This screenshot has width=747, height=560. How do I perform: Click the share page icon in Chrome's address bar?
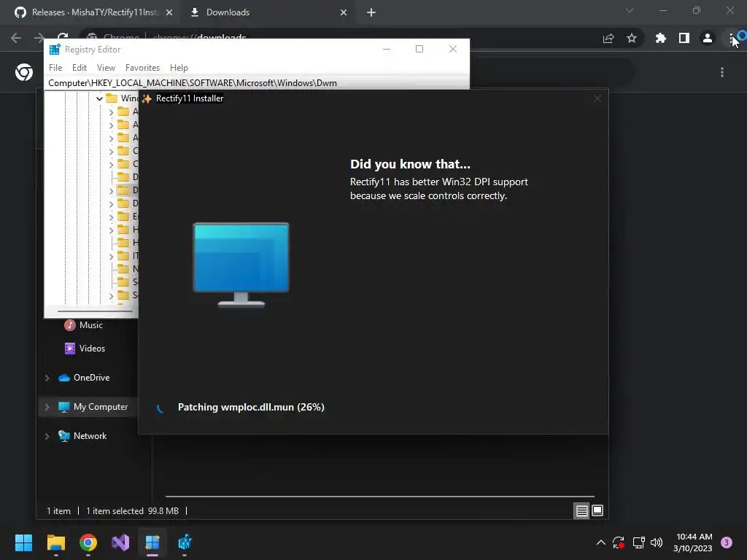(x=608, y=39)
